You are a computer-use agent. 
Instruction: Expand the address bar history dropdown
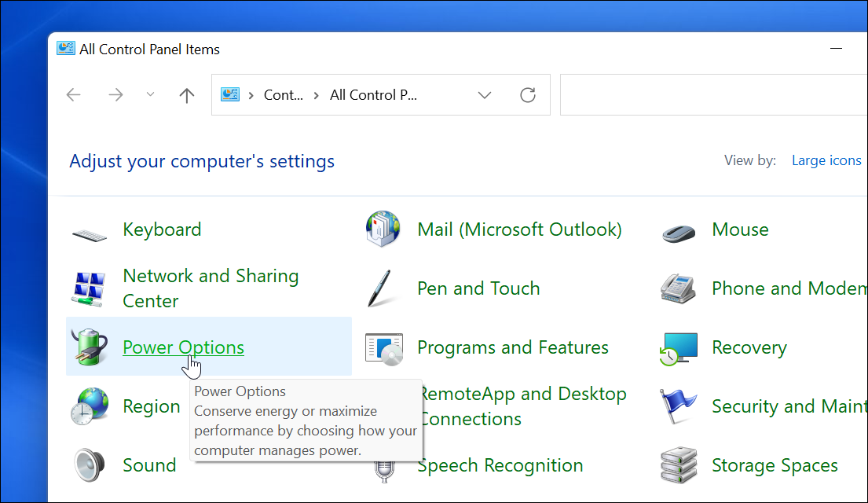pos(485,95)
